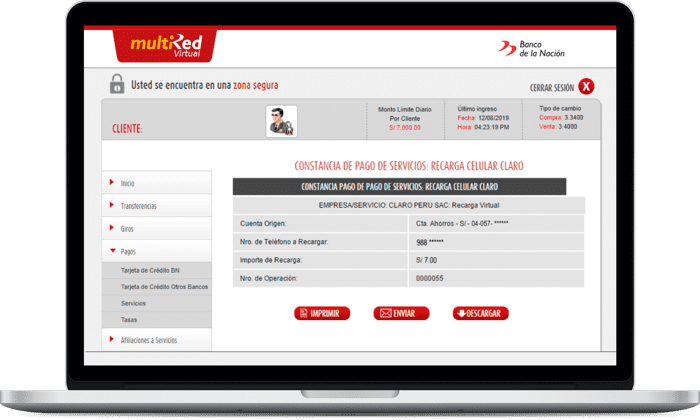Click the Cta. Ahorros account value
This screenshot has width=700, height=420.
462,224
